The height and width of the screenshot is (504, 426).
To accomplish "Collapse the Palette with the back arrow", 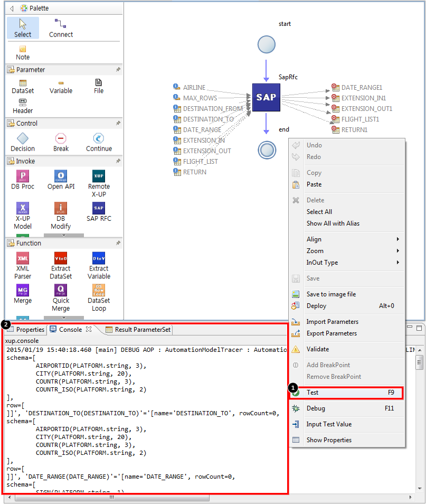I will (12, 8).
